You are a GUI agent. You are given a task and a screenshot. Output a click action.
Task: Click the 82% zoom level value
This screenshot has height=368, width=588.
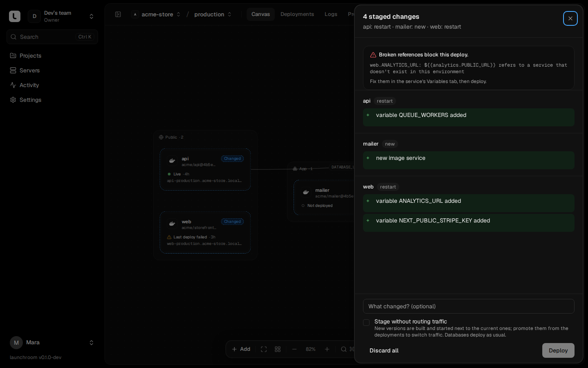click(311, 349)
